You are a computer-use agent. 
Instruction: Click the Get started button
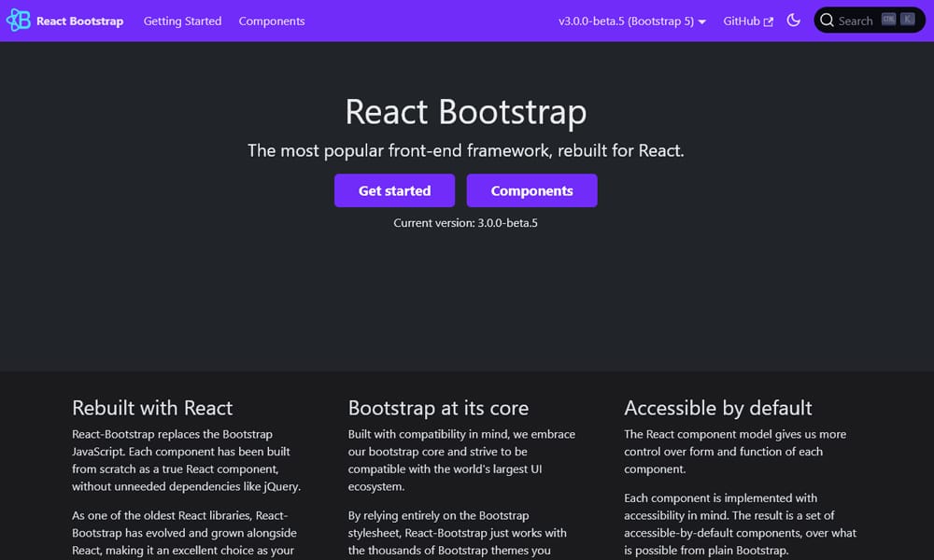[x=394, y=190]
